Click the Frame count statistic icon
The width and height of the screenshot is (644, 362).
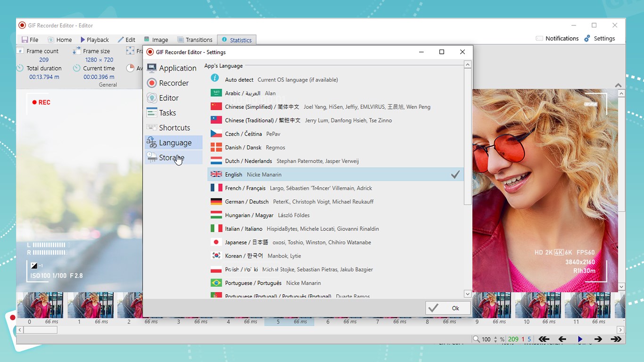[x=20, y=50]
